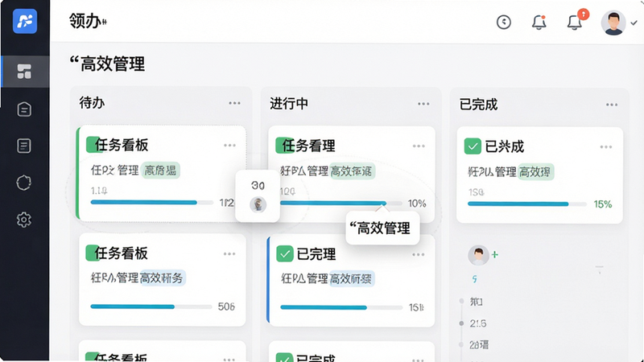Viewport: 644px width, 362px height.
Task: Click green tag on first 任务看板 card
Action: coord(160,170)
